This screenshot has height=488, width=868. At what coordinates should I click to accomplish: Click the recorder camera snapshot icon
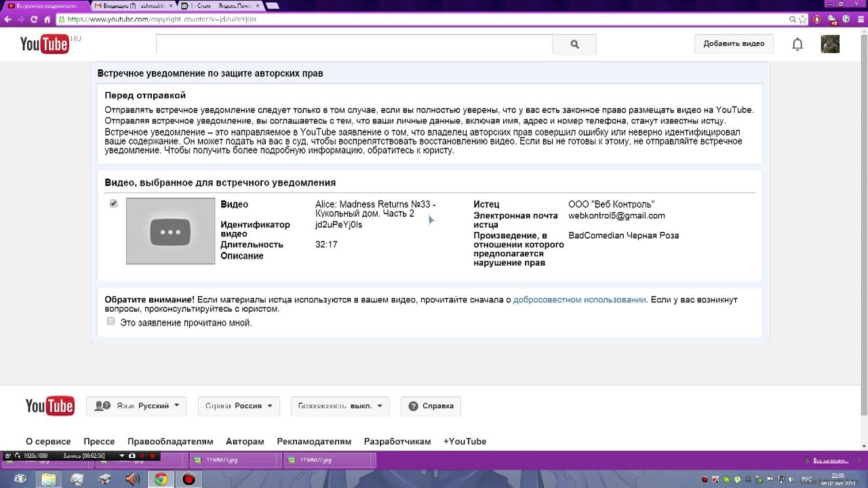click(132, 455)
